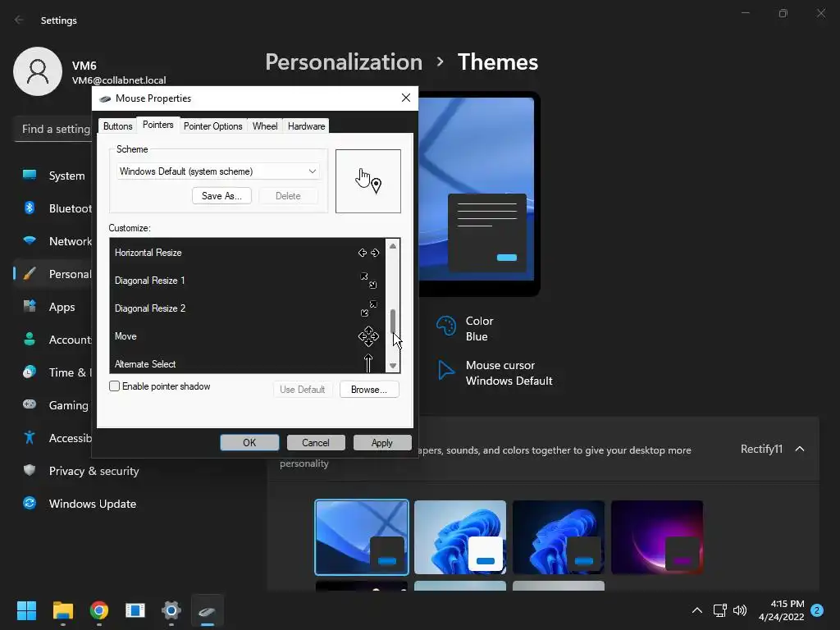Click the Save As... button
This screenshot has height=630, width=840.
(221, 196)
